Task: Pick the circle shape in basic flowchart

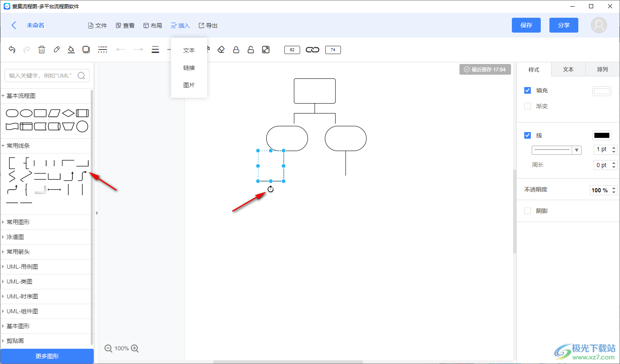Action: [82, 126]
